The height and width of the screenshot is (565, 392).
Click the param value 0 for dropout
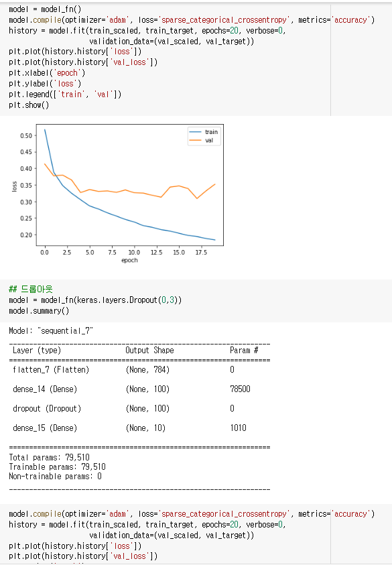click(x=232, y=409)
